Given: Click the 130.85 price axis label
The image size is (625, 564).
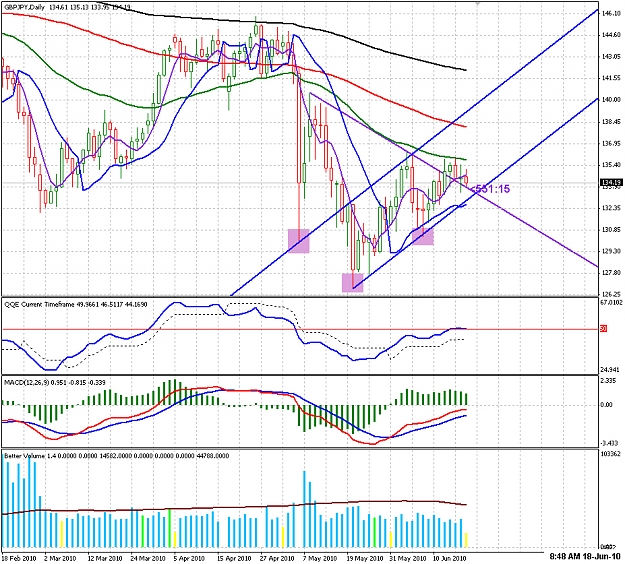Looking at the screenshot, I should coord(611,230).
